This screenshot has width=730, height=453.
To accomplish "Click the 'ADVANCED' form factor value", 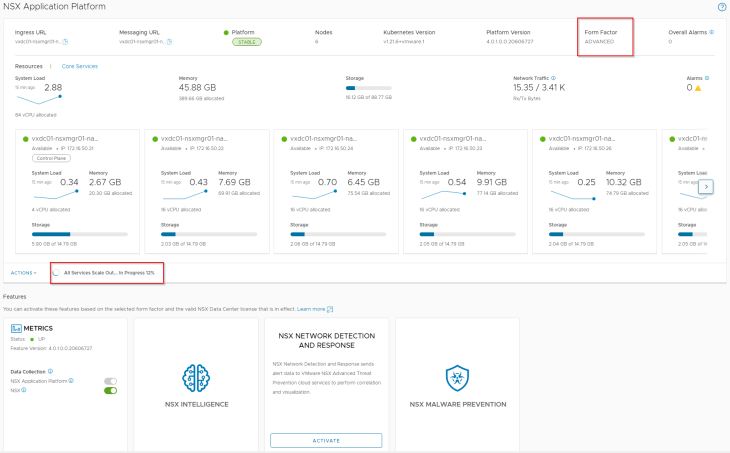I will point(599,42).
